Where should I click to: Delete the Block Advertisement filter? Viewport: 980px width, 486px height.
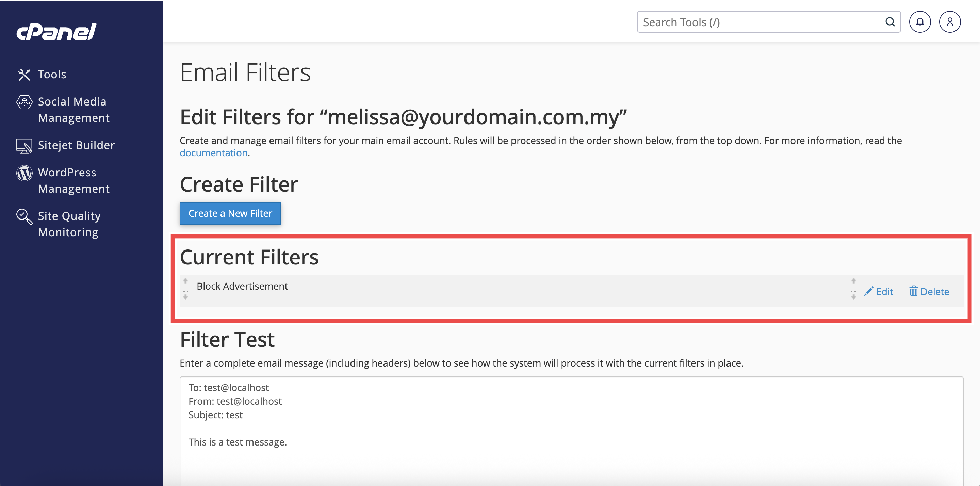tap(929, 292)
